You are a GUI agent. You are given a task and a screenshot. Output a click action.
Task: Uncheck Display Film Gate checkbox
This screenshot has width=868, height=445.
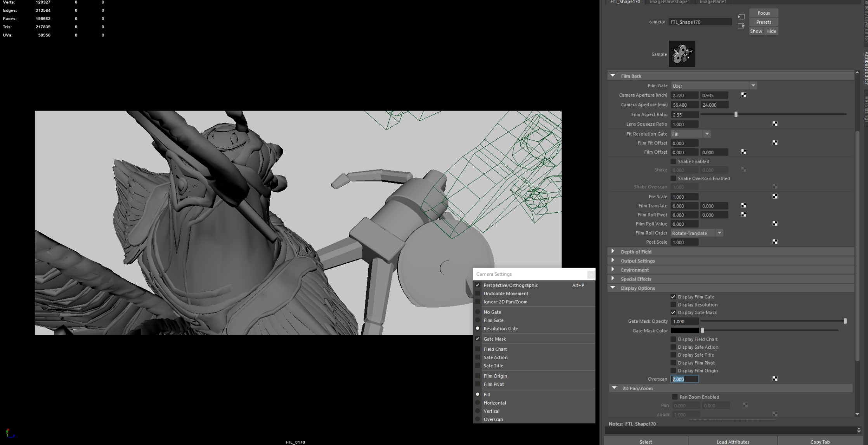(673, 297)
